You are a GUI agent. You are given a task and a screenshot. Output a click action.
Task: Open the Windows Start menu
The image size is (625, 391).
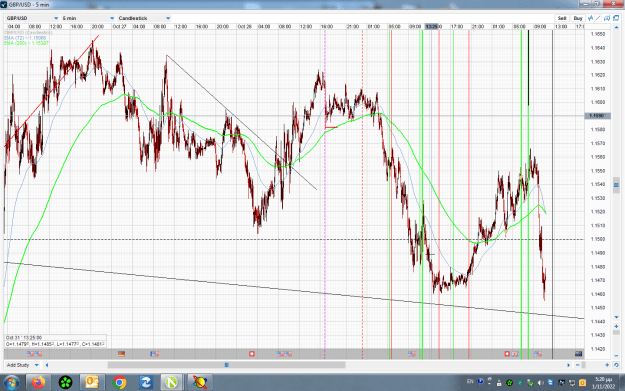click(x=12, y=383)
